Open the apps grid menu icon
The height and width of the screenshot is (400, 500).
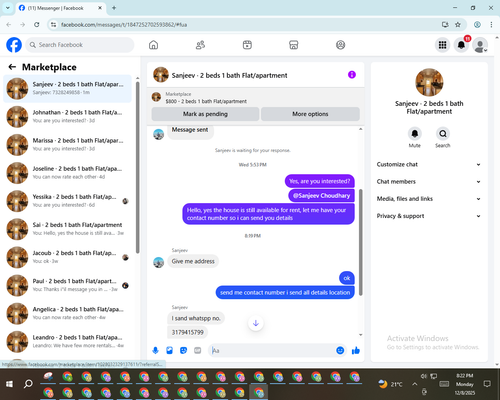(x=442, y=45)
